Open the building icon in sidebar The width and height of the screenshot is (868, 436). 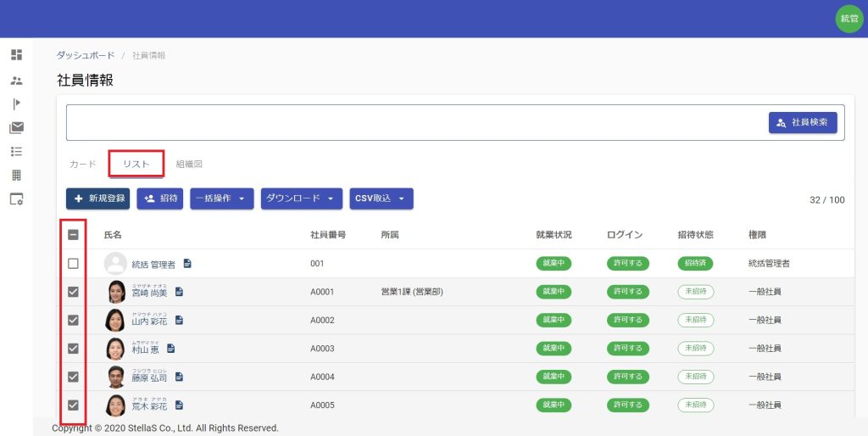(16, 176)
